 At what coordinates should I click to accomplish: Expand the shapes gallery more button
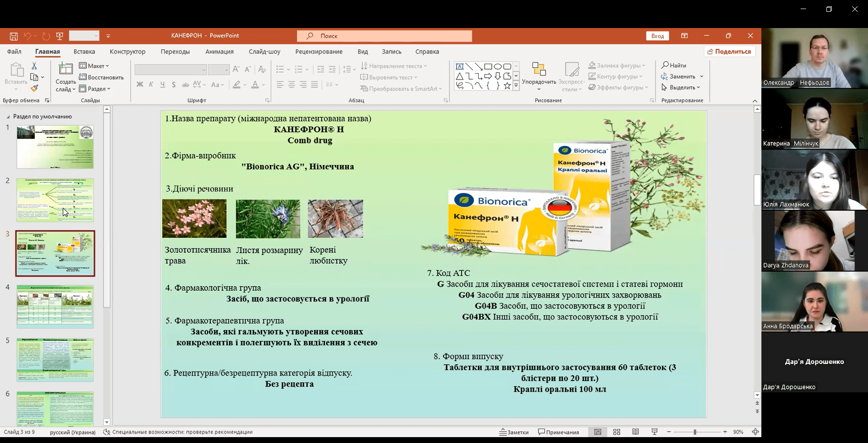click(516, 85)
